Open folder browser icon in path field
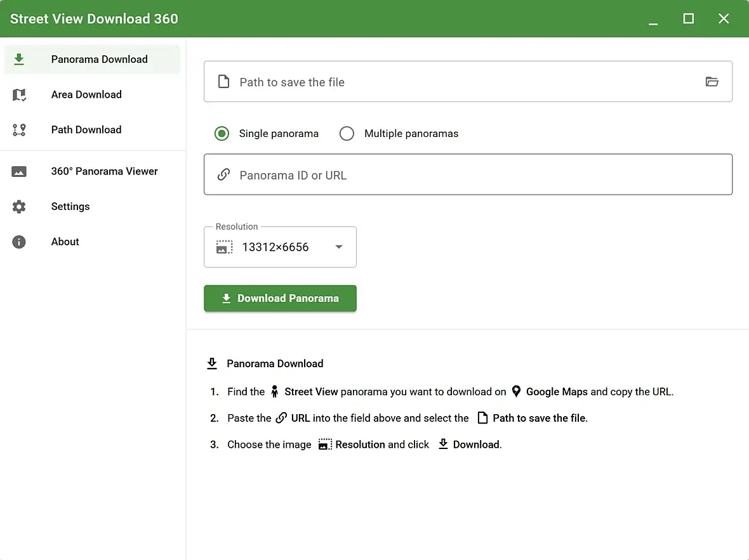749x560 pixels. pos(712,82)
